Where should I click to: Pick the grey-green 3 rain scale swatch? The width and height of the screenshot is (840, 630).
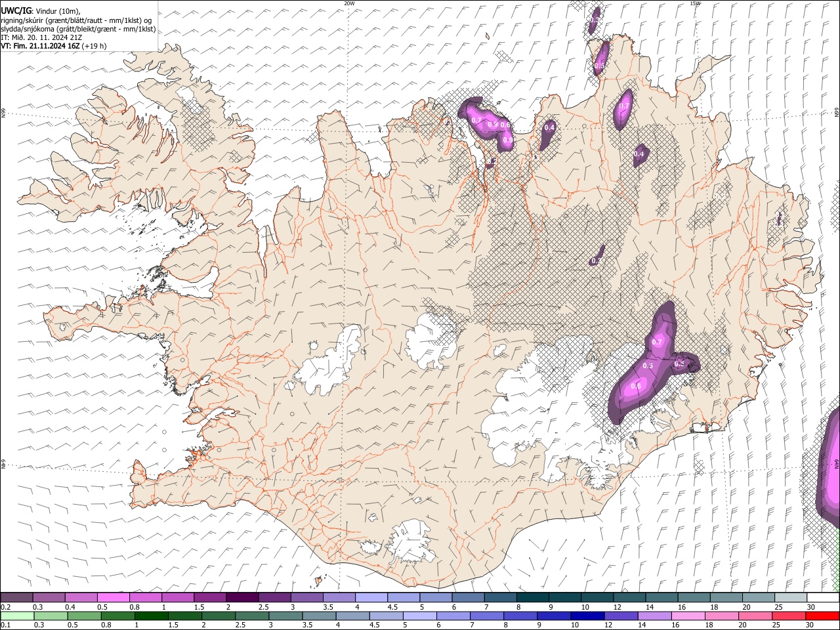tap(285, 616)
